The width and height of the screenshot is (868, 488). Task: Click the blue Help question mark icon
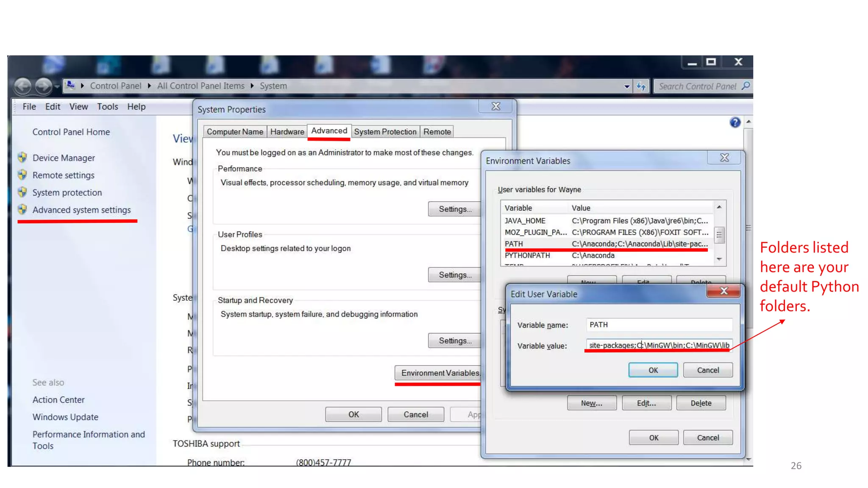[x=735, y=122]
